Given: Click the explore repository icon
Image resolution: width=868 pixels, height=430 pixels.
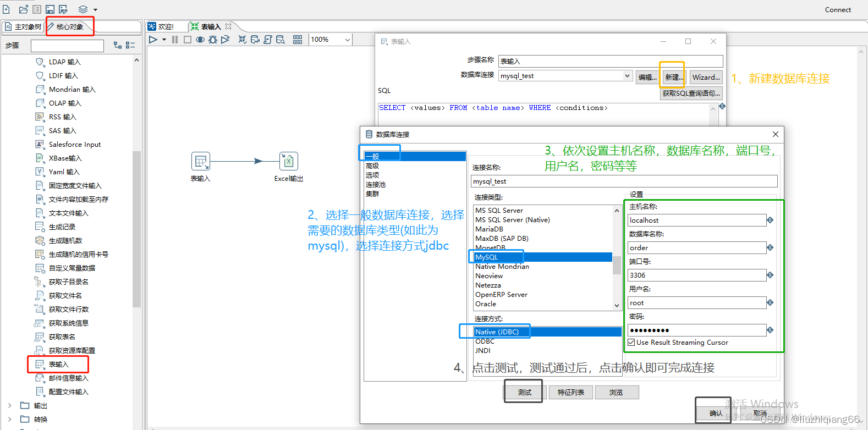Looking at the screenshot, I should [37, 9].
